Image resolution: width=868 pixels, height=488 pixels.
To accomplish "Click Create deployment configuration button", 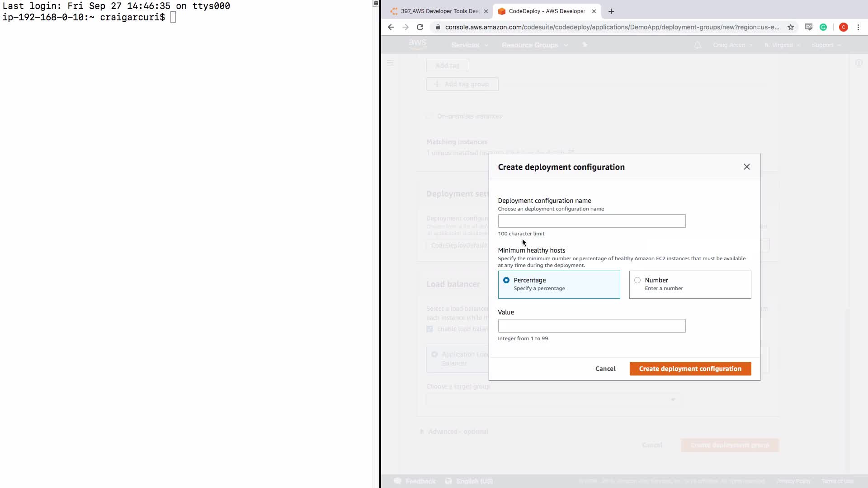I will pyautogui.click(x=690, y=369).
